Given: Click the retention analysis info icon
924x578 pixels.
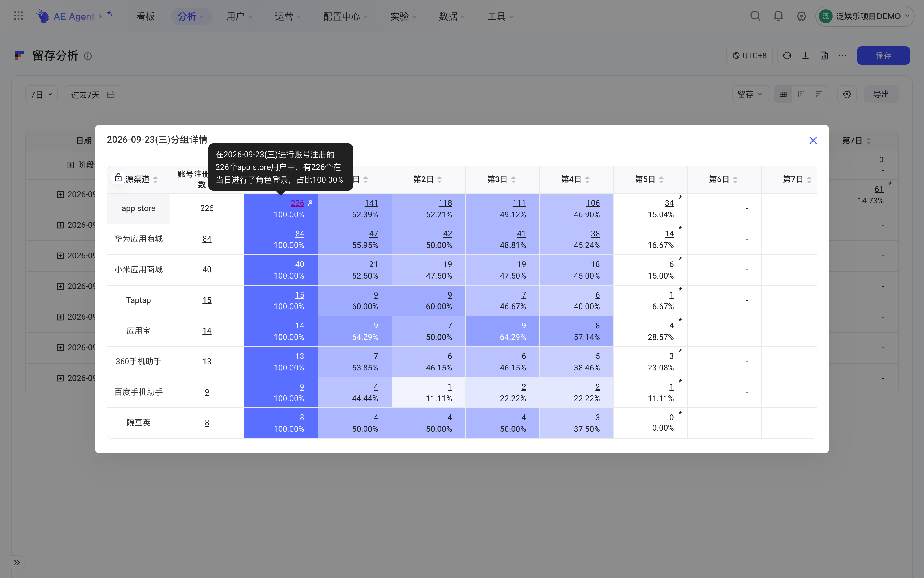Looking at the screenshot, I should [x=88, y=56].
